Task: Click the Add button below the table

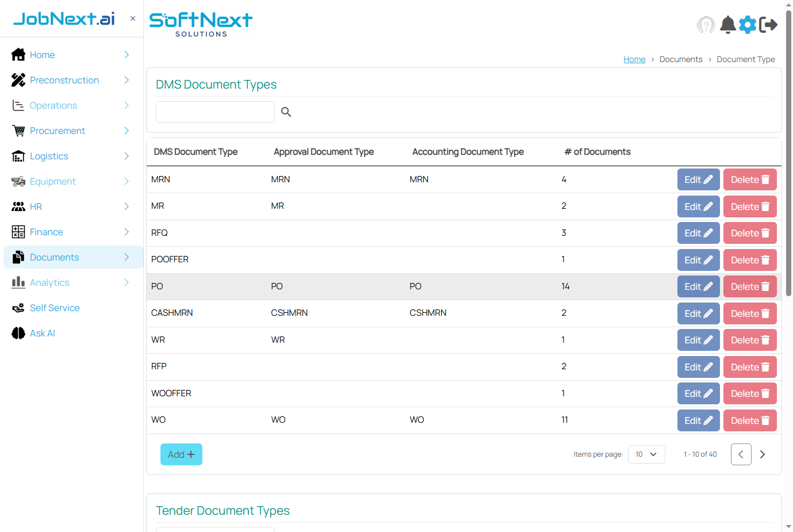Action: (x=181, y=454)
